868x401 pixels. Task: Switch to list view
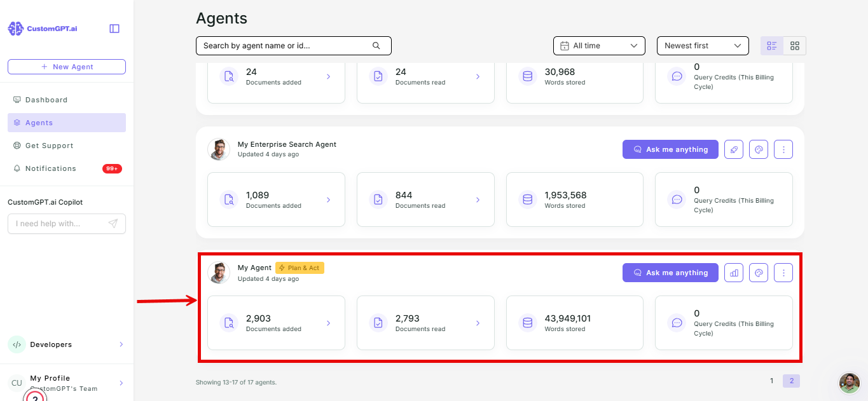coord(772,46)
